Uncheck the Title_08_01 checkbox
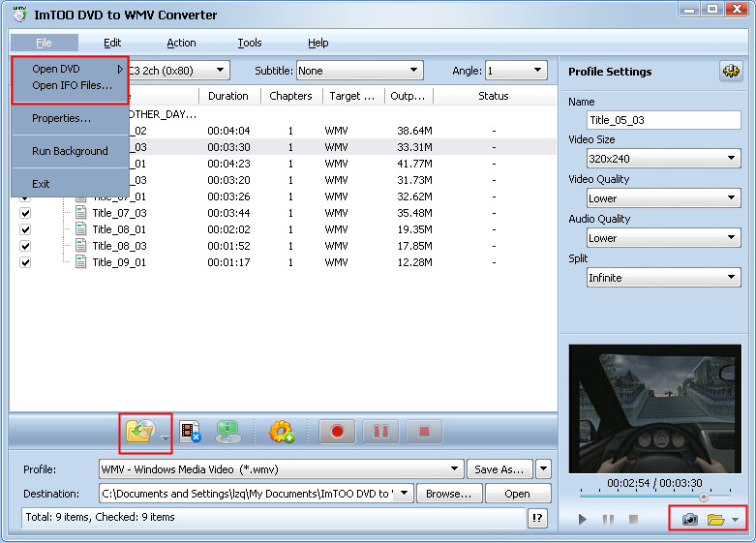The image size is (756, 543). (25, 229)
